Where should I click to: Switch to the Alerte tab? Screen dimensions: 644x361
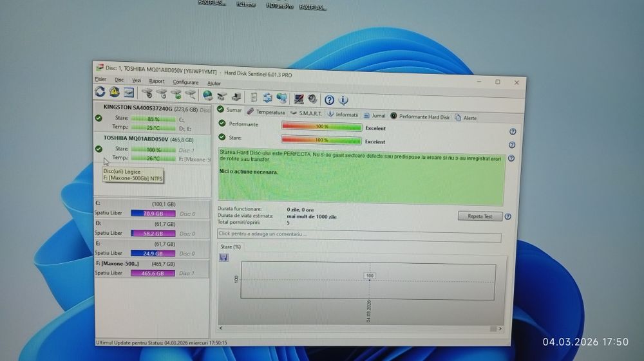tap(466, 118)
